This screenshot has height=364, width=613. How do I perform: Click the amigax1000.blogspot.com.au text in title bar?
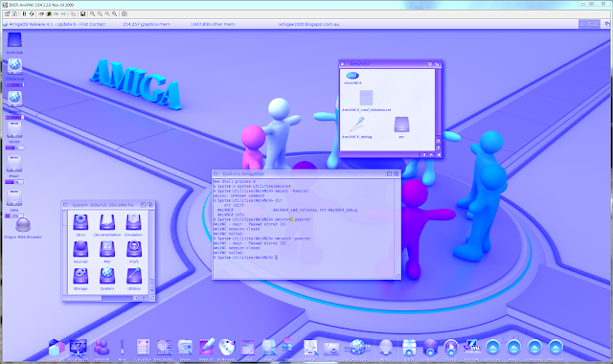point(308,24)
